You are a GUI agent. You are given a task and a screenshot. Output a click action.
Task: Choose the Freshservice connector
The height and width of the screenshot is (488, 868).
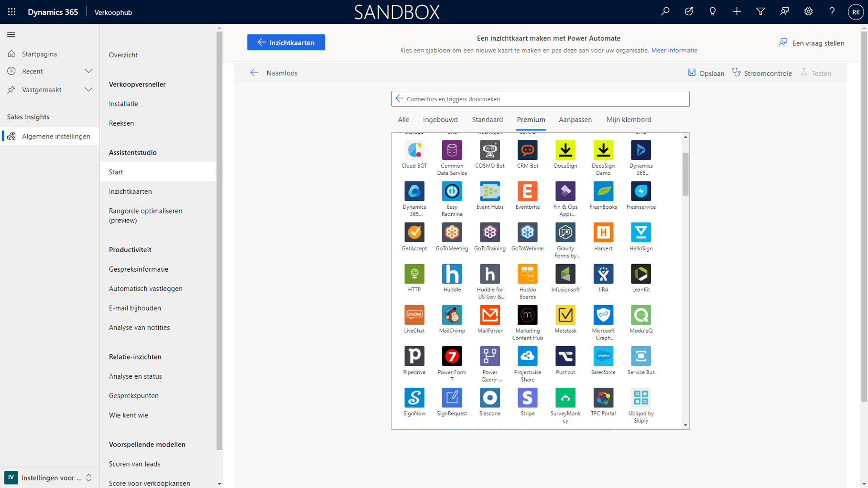pos(641,191)
